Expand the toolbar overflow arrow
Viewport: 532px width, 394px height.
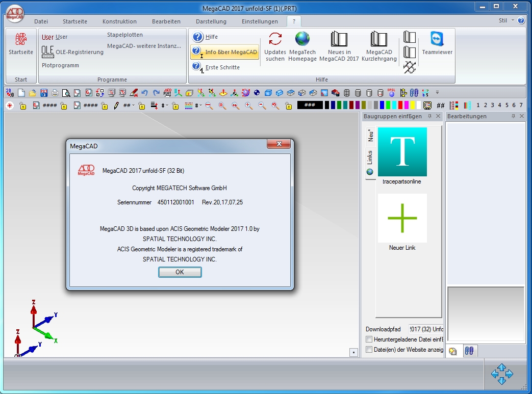[437, 92]
